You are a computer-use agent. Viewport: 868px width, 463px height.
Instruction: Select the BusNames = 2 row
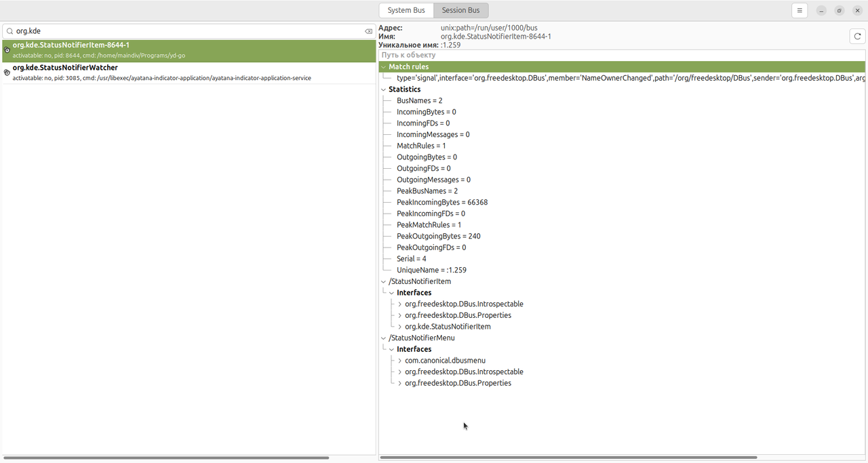pos(622,100)
